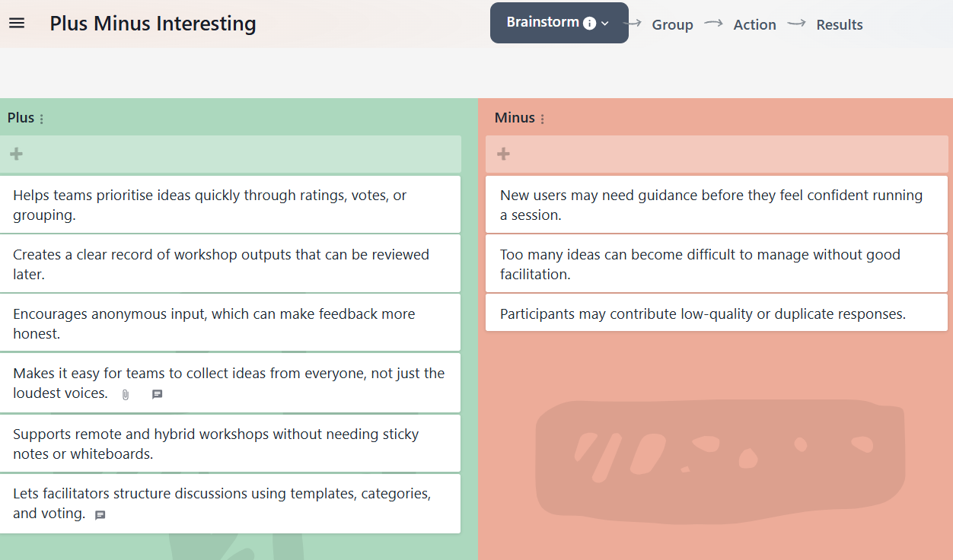
Task: Open the card about prioritising ideas quickly
Action: pyautogui.click(x=231, y=205)
